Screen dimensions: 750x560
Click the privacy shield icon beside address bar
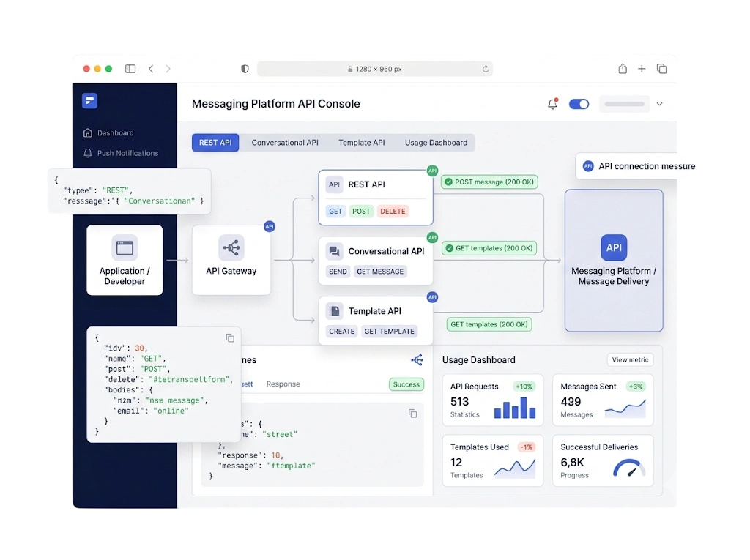(245, 69)
